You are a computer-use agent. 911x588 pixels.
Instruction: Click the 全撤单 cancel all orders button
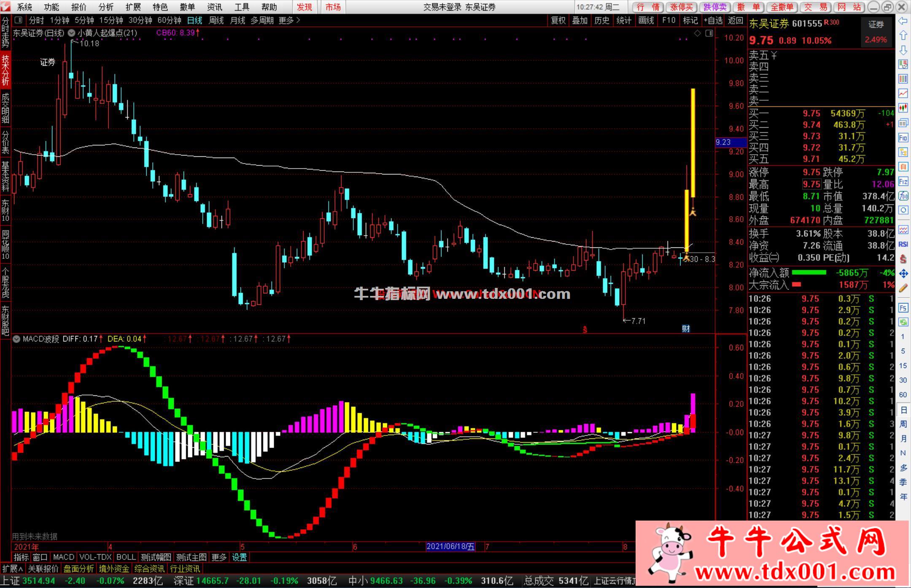click(x=782, y=7)
